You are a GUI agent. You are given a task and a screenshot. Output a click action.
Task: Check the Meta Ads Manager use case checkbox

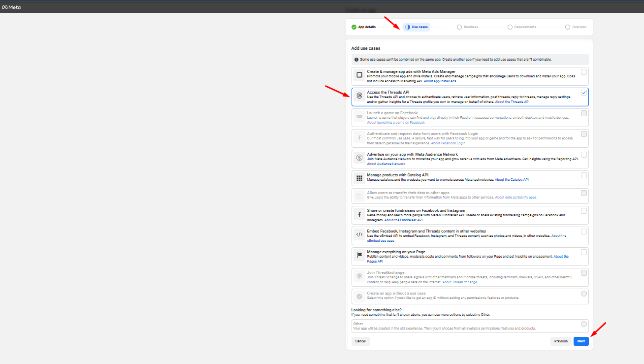pyautogui.click(x=583, y=72)
